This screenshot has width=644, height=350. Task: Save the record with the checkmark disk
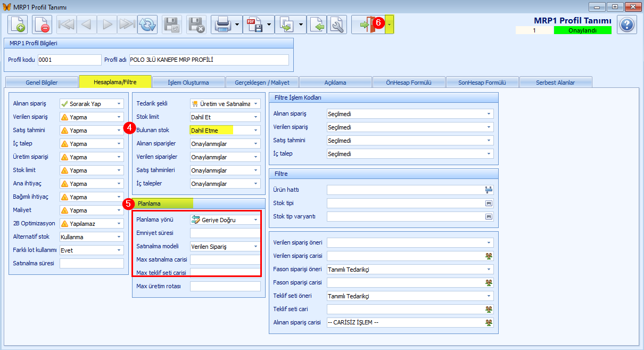click(172, 25)
